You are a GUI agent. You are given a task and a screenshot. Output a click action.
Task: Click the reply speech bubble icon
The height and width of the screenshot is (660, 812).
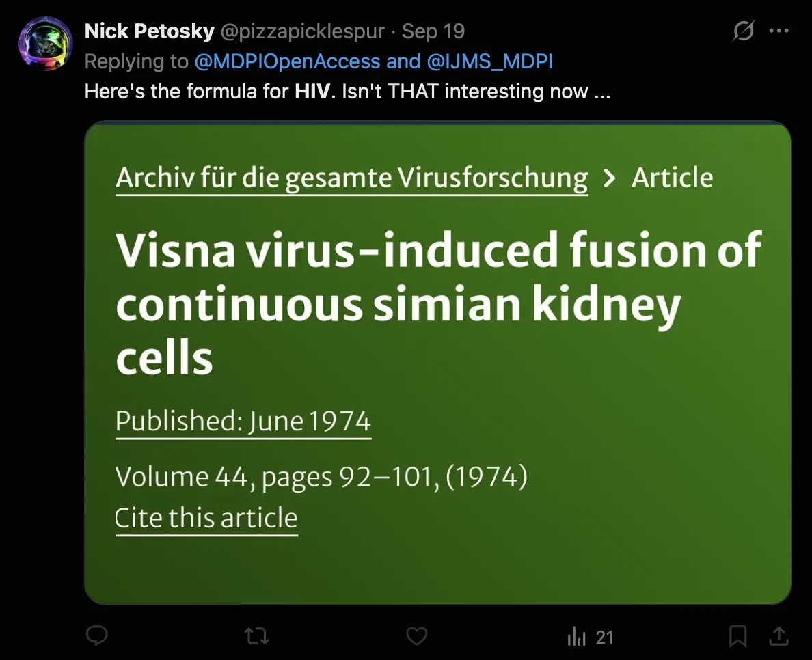pos(98,637)
